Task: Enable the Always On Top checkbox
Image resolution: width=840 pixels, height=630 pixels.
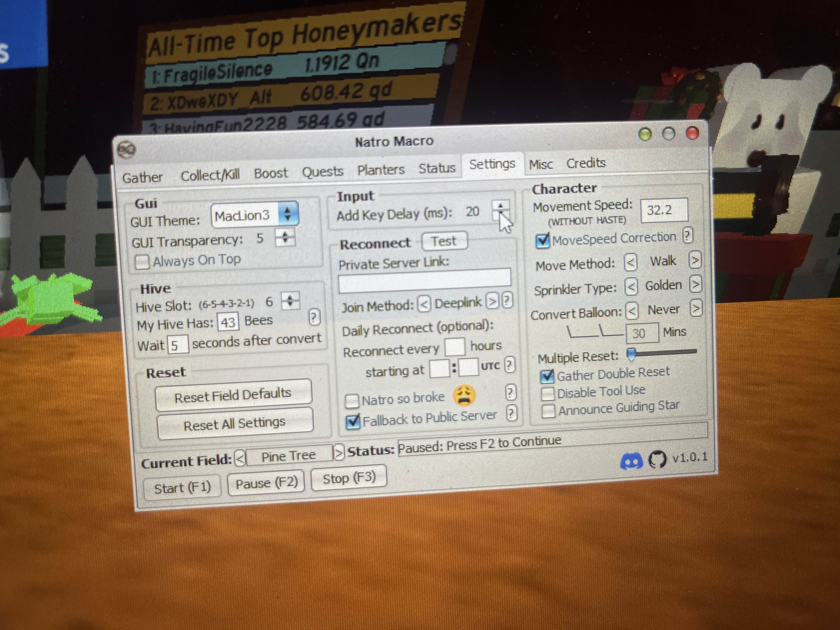Action: coord(142,262)
